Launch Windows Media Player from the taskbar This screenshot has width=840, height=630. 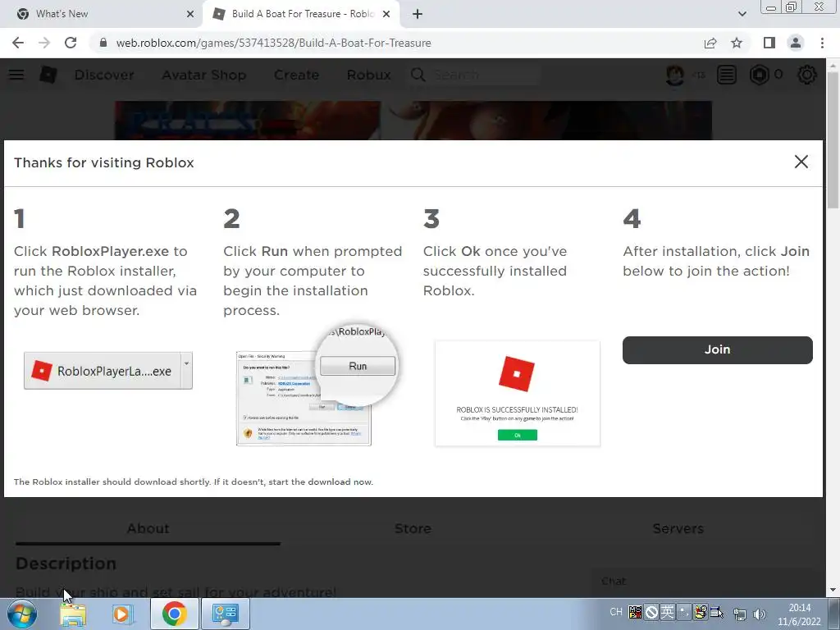[x=123, y=614]
